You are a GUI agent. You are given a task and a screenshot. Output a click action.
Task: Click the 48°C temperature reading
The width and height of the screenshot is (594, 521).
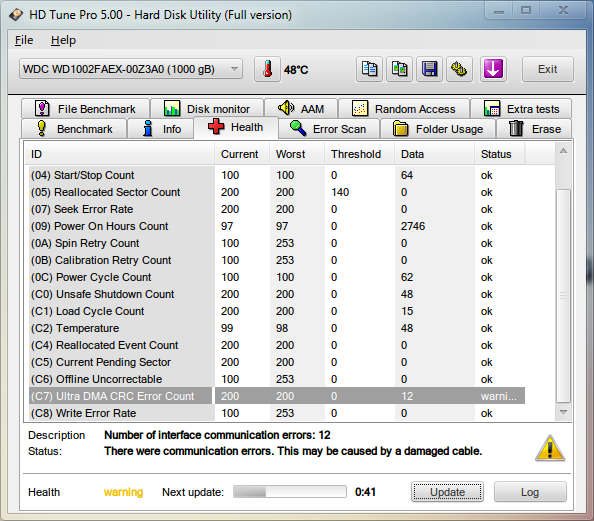296,70
